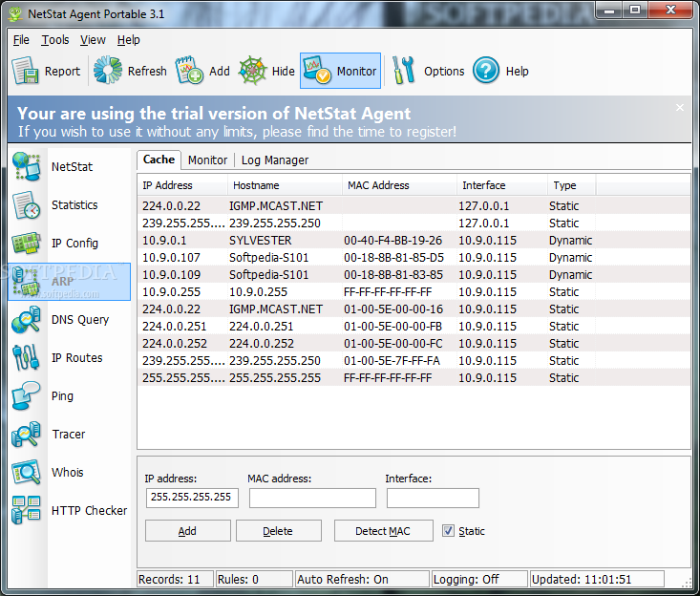Select row with hostname 224.0.0.251
700x596 pixels.
(414, 327)
